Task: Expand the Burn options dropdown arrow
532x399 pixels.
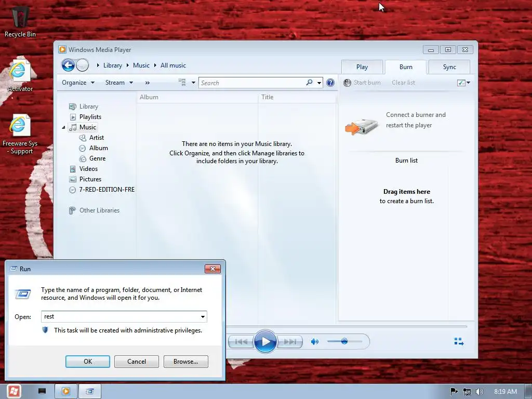Action: pyautogui.click(x=469, y=83)
